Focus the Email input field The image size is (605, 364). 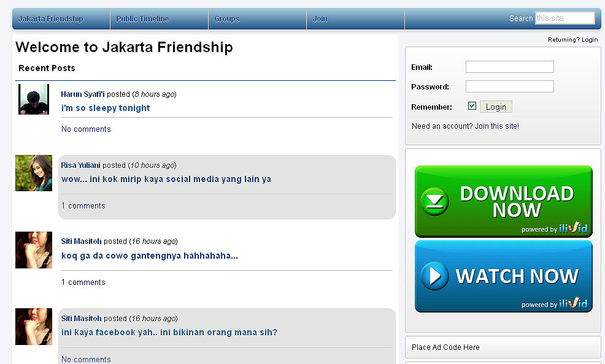coord(509,67)
